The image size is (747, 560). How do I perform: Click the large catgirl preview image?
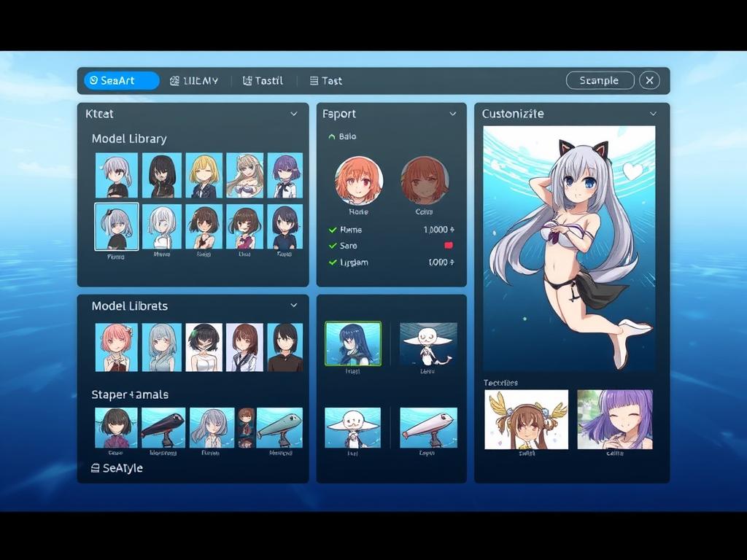(569, 248)
